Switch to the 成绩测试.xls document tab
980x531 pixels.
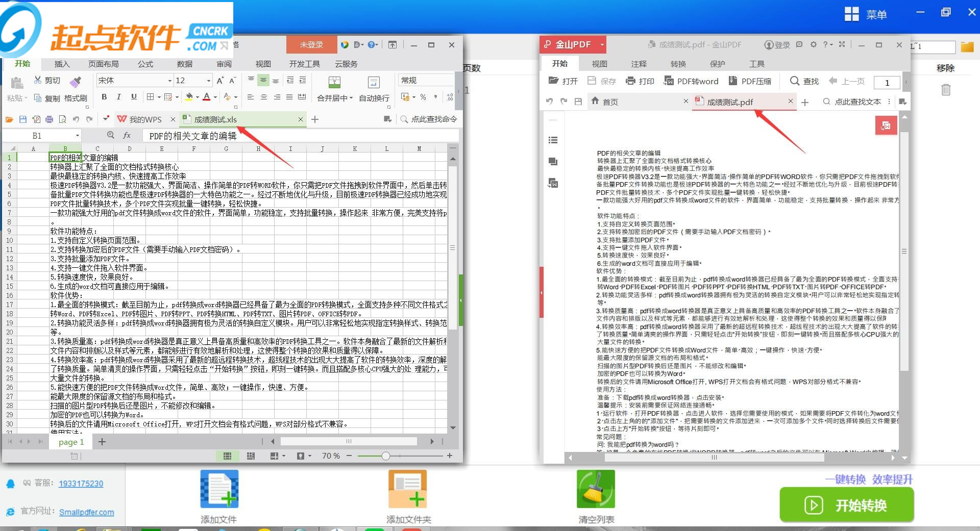click(242, 119)
